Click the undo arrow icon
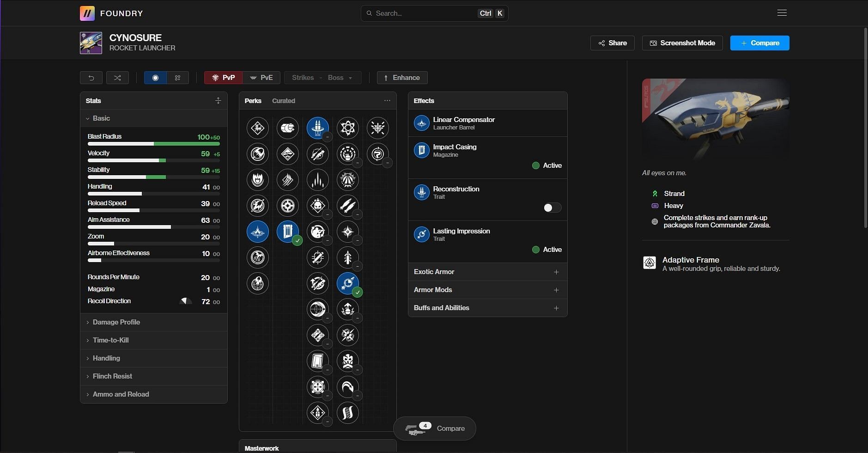 pyautogui.click(x=91, y=78)
